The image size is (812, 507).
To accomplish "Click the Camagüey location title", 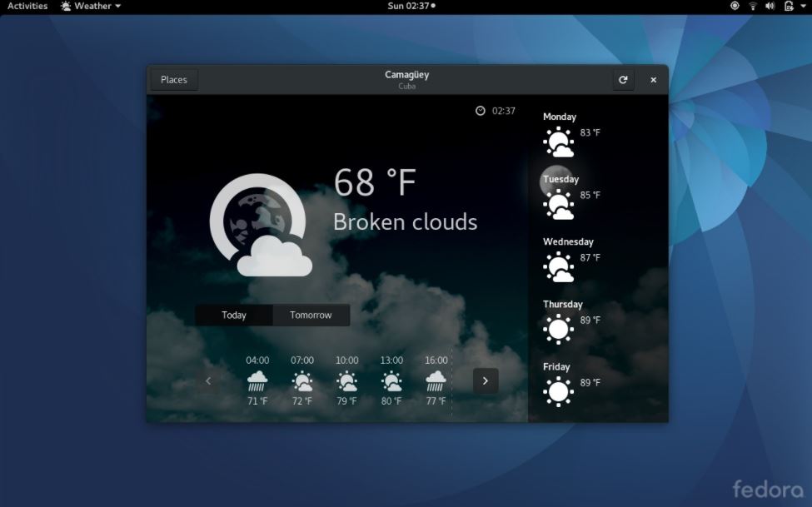I will 407,75.
